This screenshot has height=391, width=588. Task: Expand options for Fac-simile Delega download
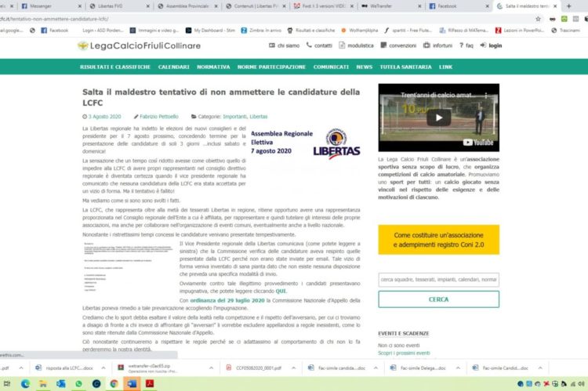pos(458,368)
